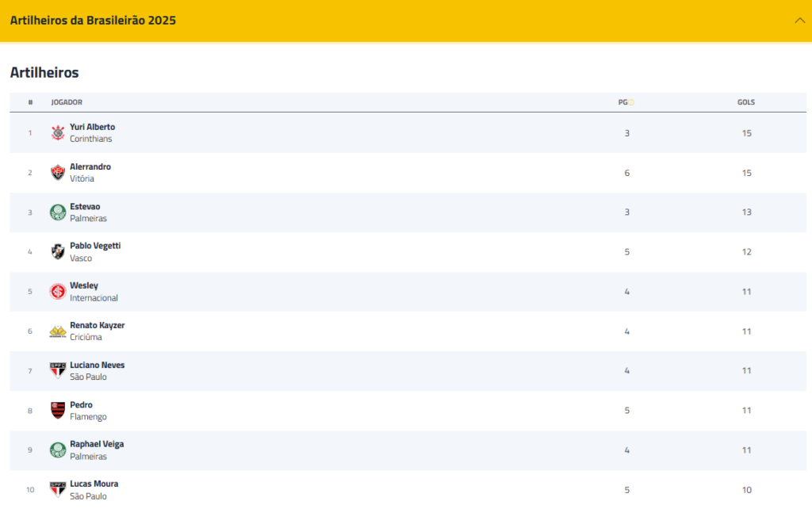
Task: Click the JOGADOR column header
Action: [x=67, y=102]
